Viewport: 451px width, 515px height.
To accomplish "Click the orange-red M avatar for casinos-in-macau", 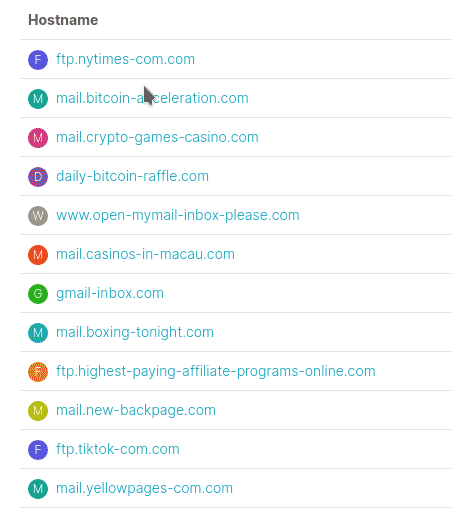I will pos(38,255).
